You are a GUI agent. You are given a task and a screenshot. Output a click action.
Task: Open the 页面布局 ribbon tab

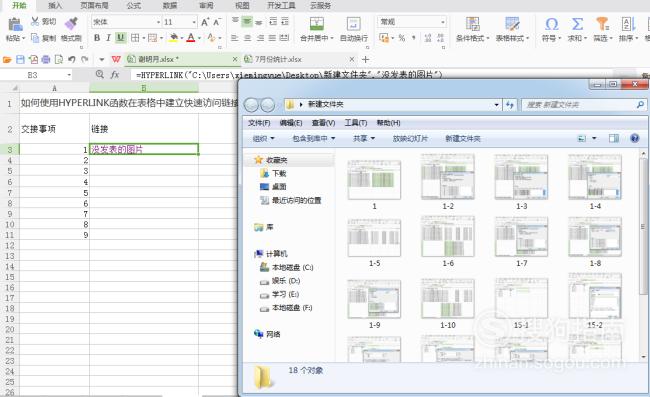pyautogui.click(x=94, y=5)
